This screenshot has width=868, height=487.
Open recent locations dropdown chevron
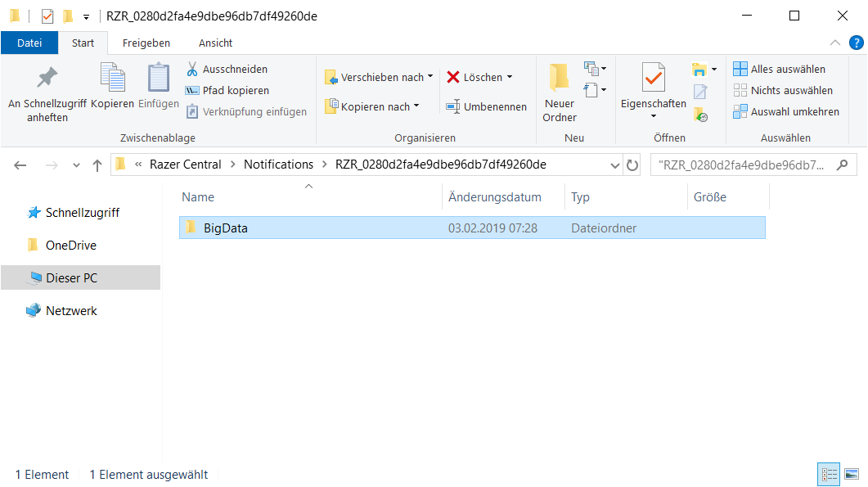click(x=76, y=165)
